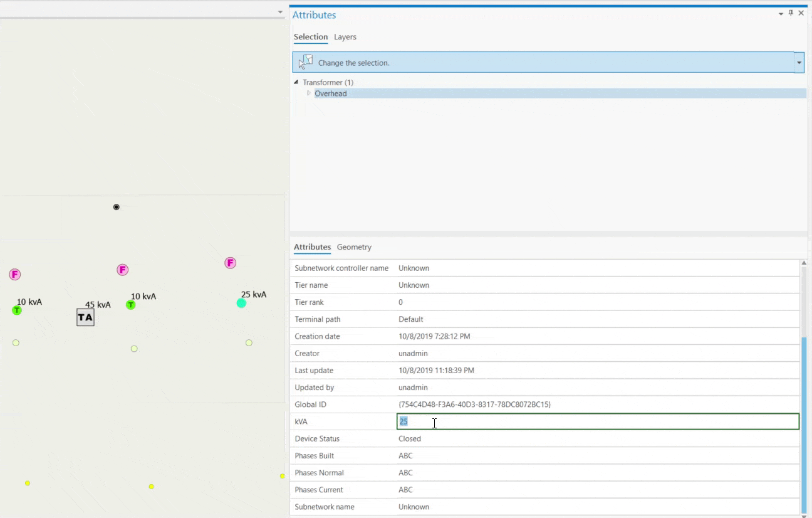The height and width of the screenshot is (518, 812).
Task: Click the Creator value unadmin
Action: click(413, 353)
